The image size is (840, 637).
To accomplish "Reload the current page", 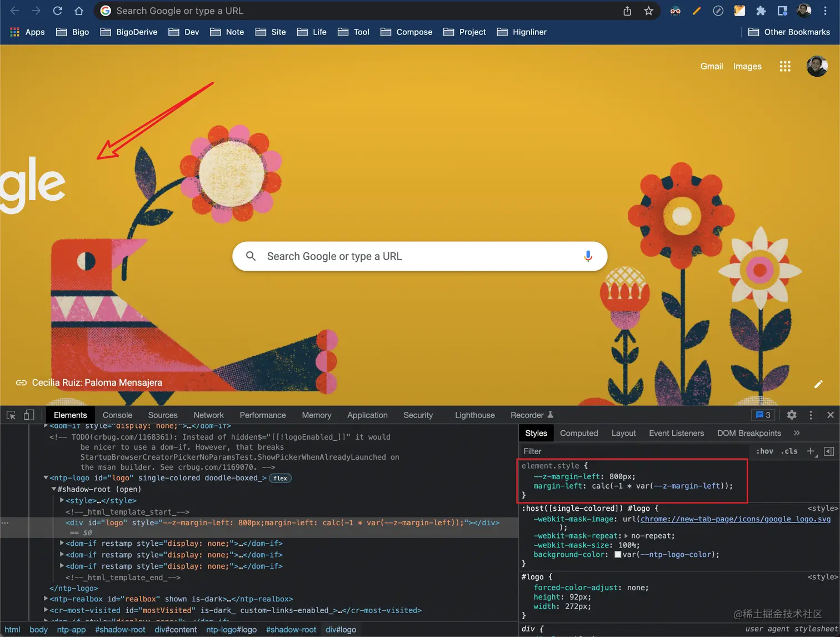I will (x=57, y=11).
